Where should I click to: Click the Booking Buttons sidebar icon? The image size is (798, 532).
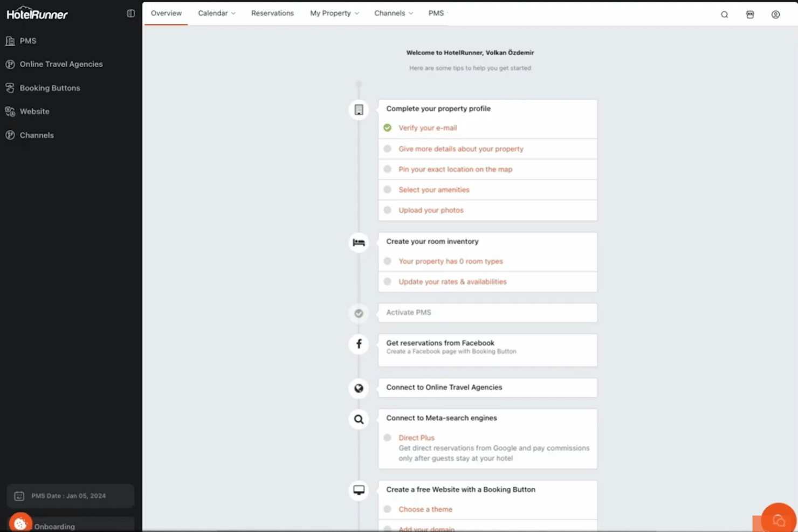click(10, 88)
